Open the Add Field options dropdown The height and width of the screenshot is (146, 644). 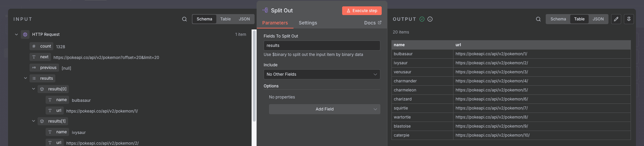[x=325, y=109]
